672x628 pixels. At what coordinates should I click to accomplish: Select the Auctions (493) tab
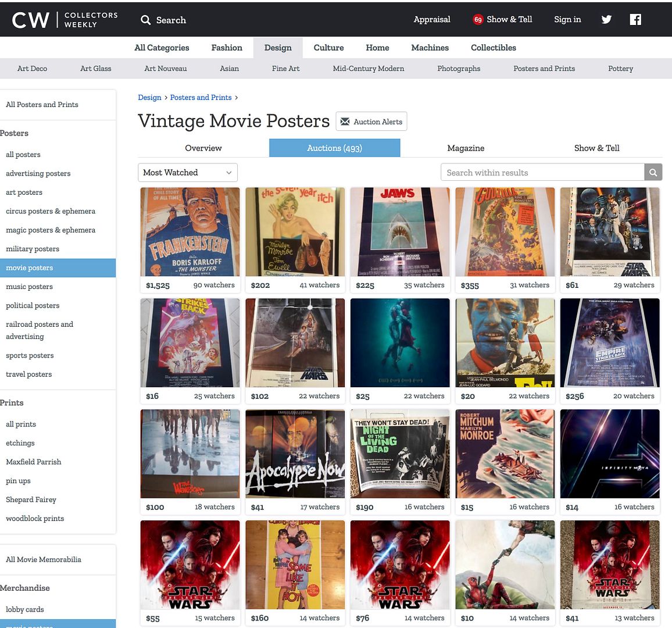pyautogui.click(x=335, y=148)
